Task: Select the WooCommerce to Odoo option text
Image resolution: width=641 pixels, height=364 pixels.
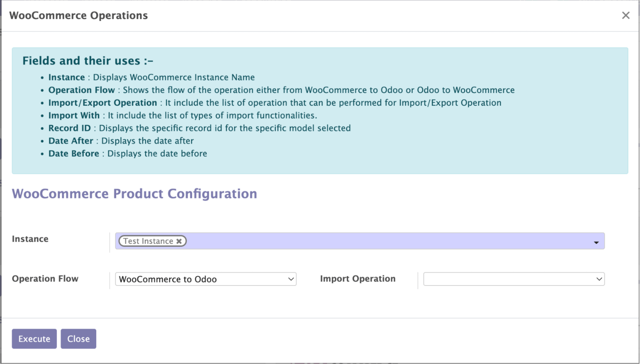Action: coord(168,279)
